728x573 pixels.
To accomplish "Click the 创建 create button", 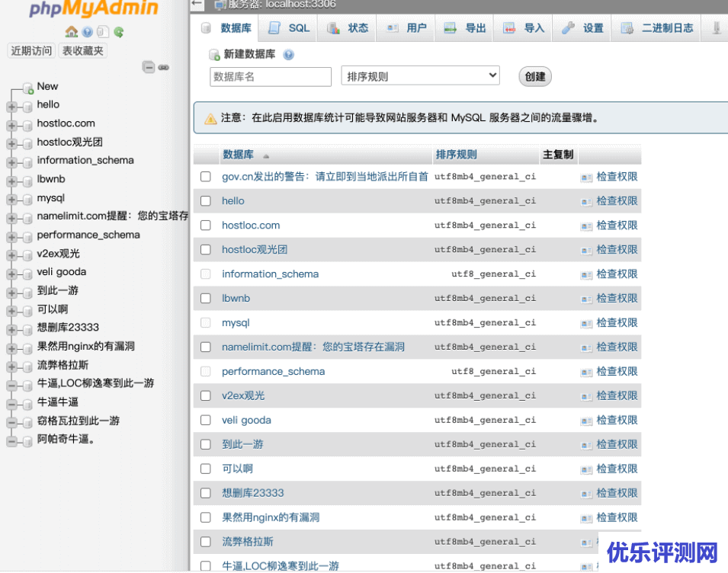I will click(535, 76).
